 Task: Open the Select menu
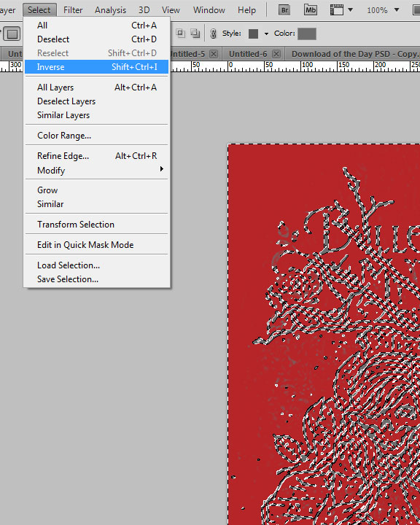point(39,10)
